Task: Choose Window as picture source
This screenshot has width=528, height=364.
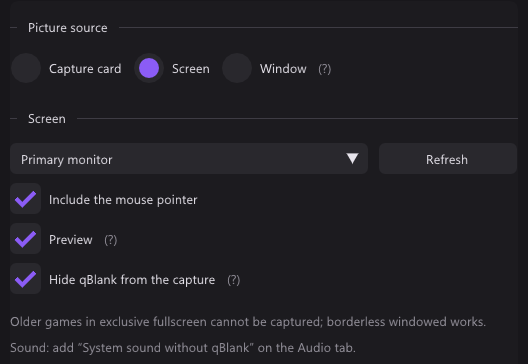Action: pyautogui.click(x=237, y=68)
